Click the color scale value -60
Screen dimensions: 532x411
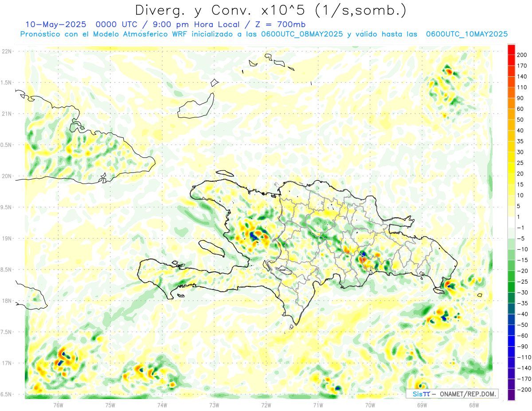pos(522,336)
